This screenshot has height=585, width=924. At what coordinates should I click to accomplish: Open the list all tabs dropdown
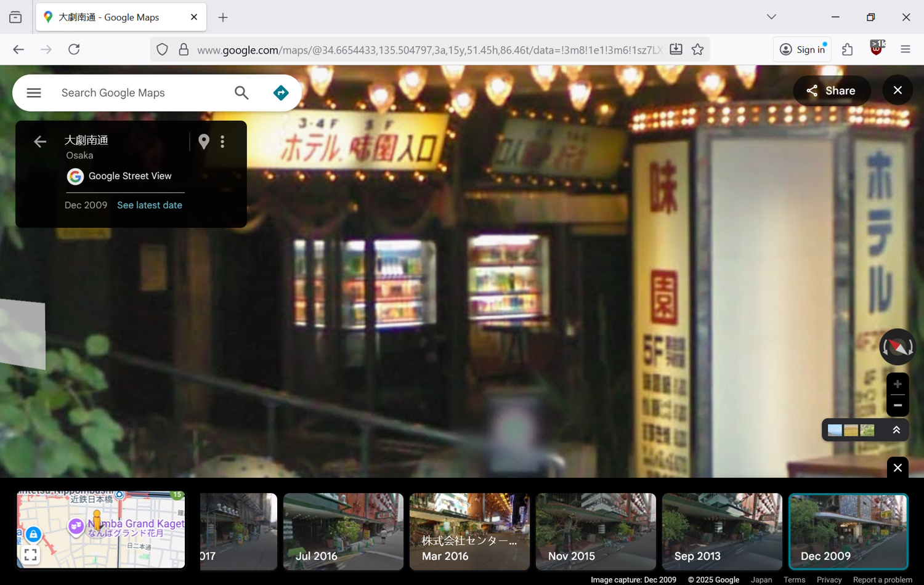click(x=771, y=17)
